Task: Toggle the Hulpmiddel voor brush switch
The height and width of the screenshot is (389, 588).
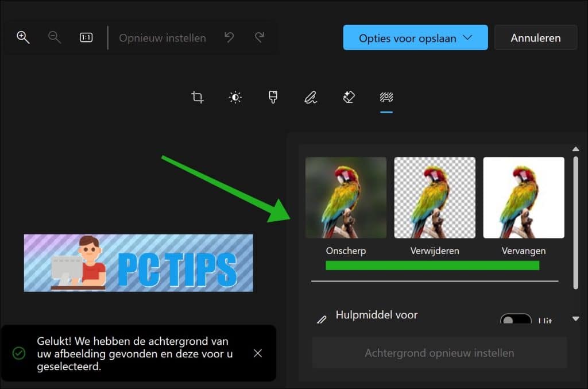Action: pyautogui.click(x=516, y=319)
